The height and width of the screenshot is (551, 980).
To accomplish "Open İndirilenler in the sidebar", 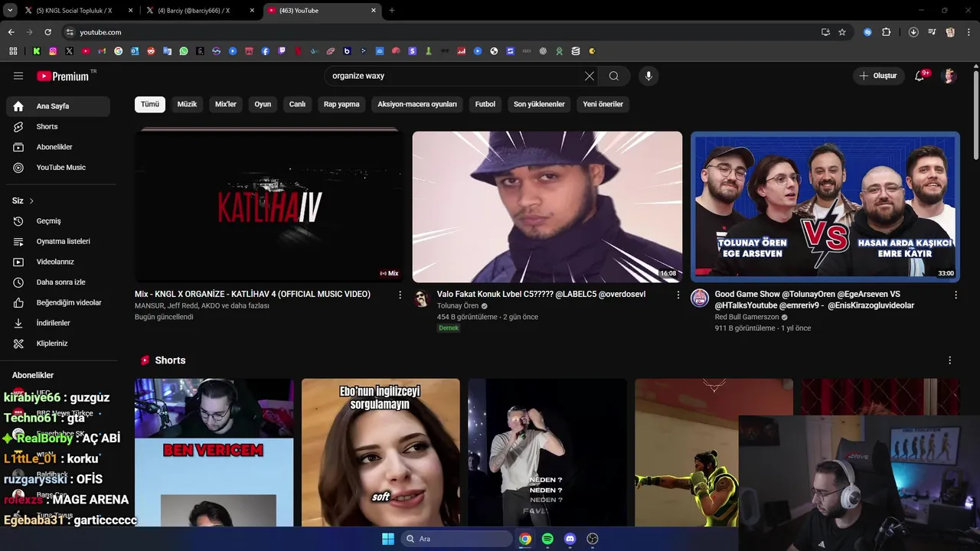I will click(58, 323).
